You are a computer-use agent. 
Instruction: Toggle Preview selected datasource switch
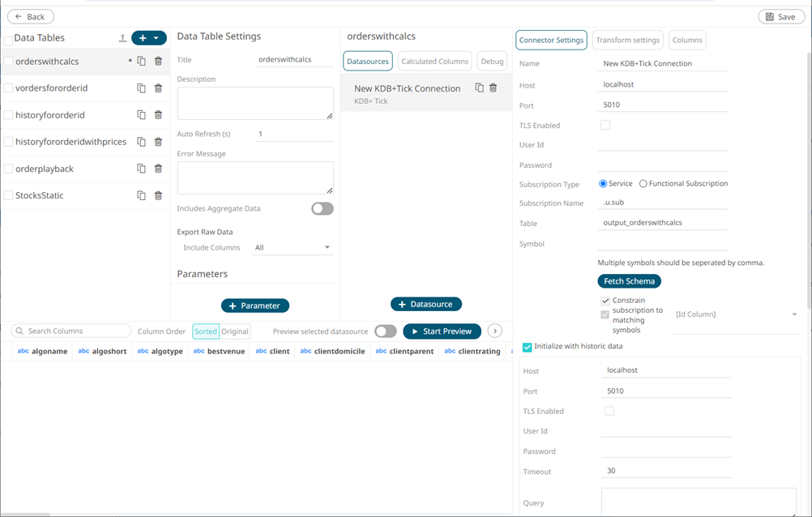tap(385, 331)
